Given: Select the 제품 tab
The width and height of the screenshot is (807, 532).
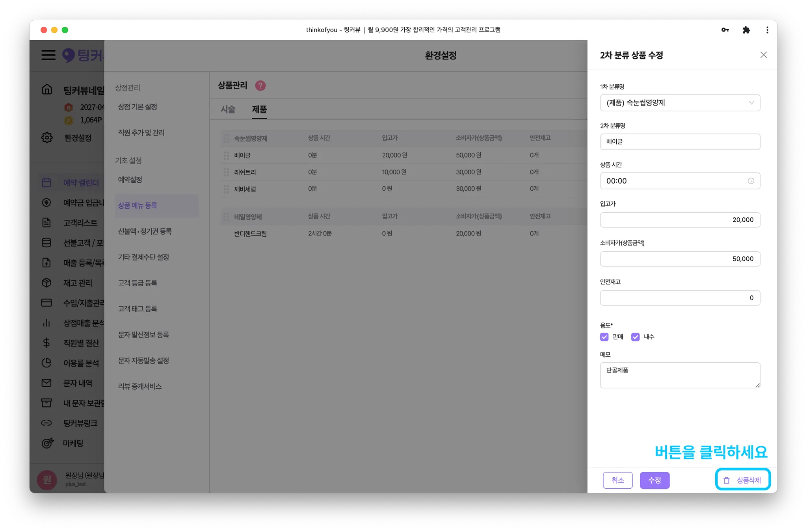Looking at the screenshot, I should 259,109.
